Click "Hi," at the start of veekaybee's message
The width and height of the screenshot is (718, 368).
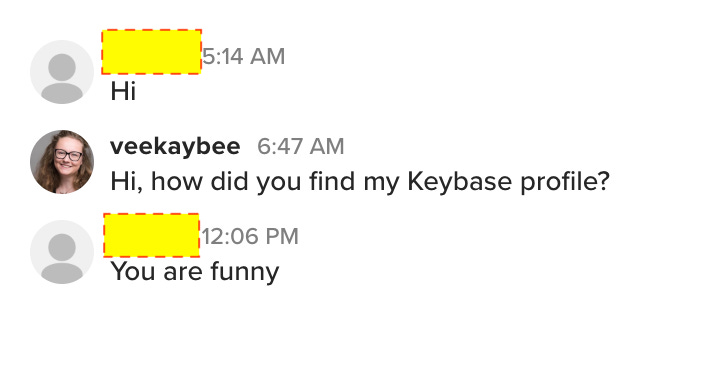[x=126, y=182]
